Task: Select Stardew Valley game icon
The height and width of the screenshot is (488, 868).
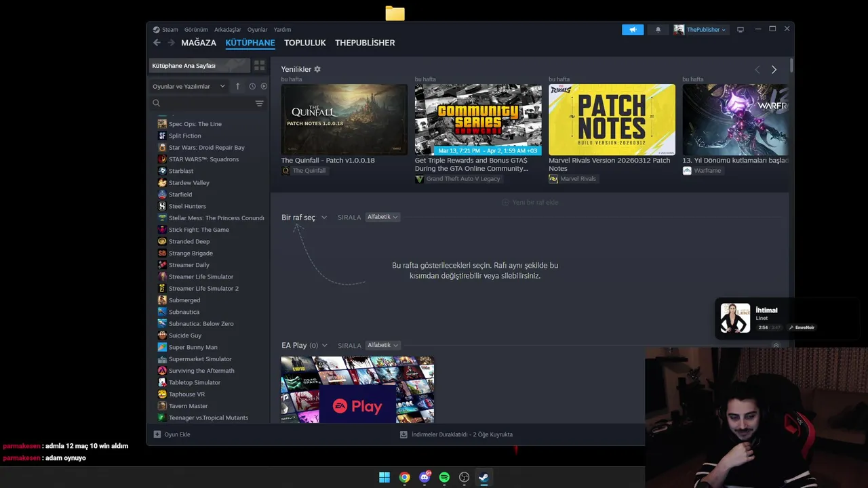Action: 162,183
